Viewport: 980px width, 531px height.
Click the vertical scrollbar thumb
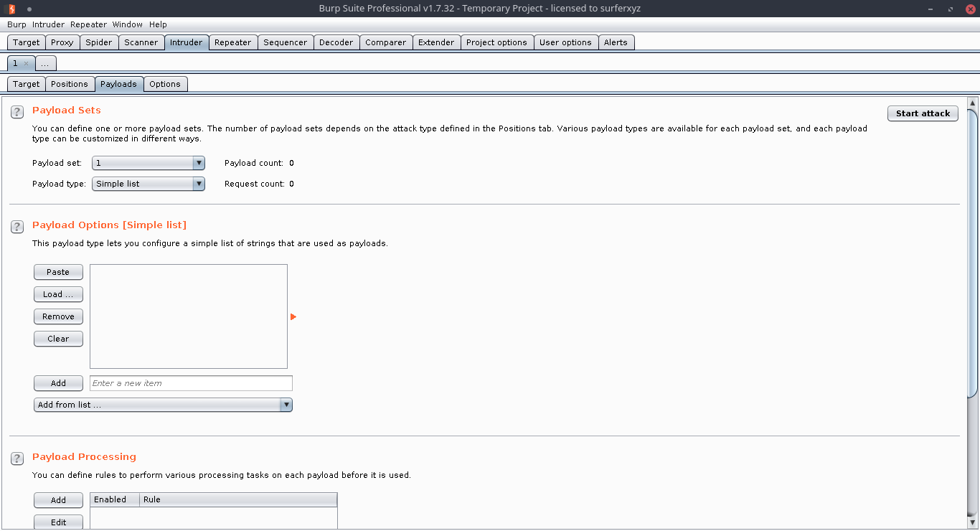click(x=972, y=252)
